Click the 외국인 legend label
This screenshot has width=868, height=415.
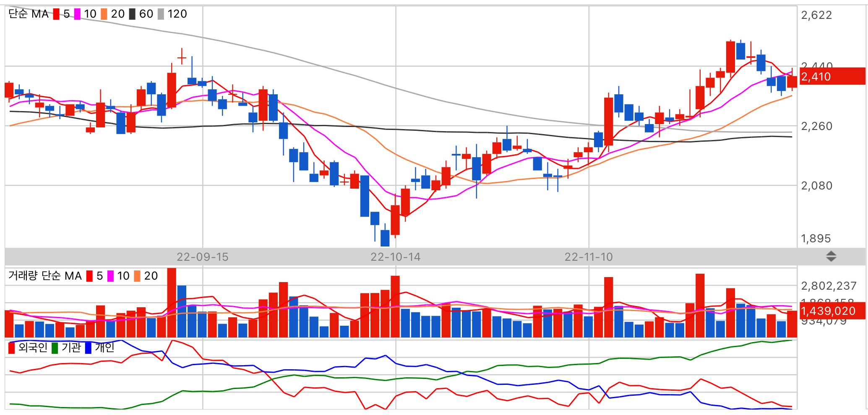pyautogui.click(x=33, y=348)
